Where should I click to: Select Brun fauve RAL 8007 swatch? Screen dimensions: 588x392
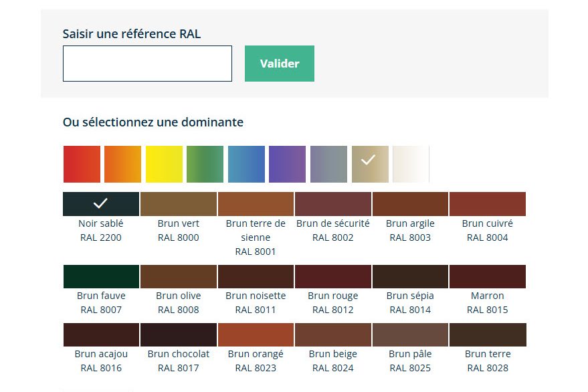101,276
